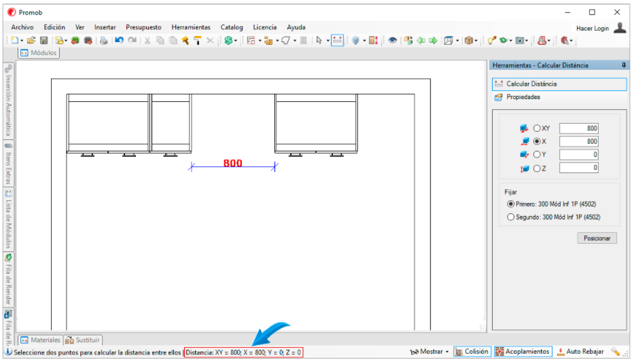Click the scissors cut icon
The image size is (634, 364).
pos(147,40)
